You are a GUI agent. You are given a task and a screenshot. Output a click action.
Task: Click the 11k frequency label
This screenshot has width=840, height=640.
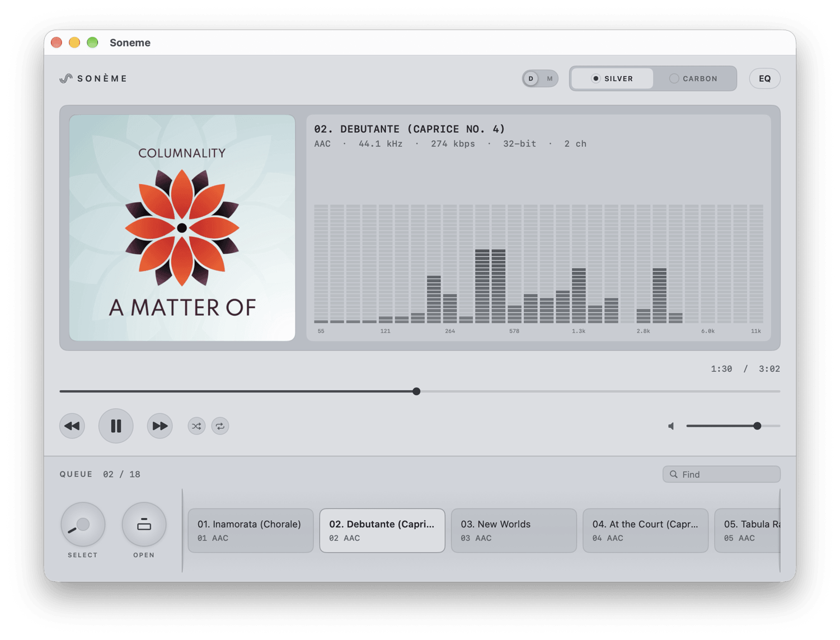click(756, 331)
